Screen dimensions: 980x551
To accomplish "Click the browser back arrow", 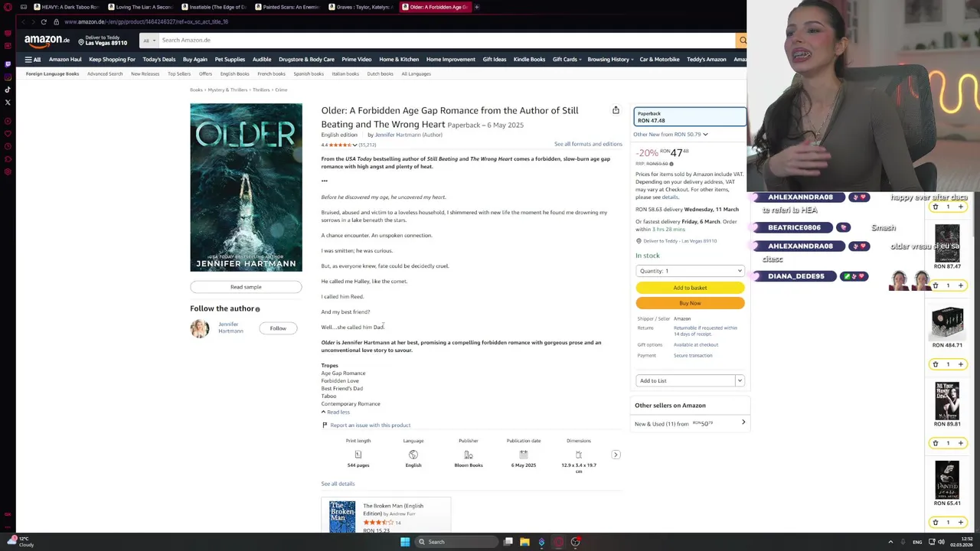I will (x=24, y=21).
